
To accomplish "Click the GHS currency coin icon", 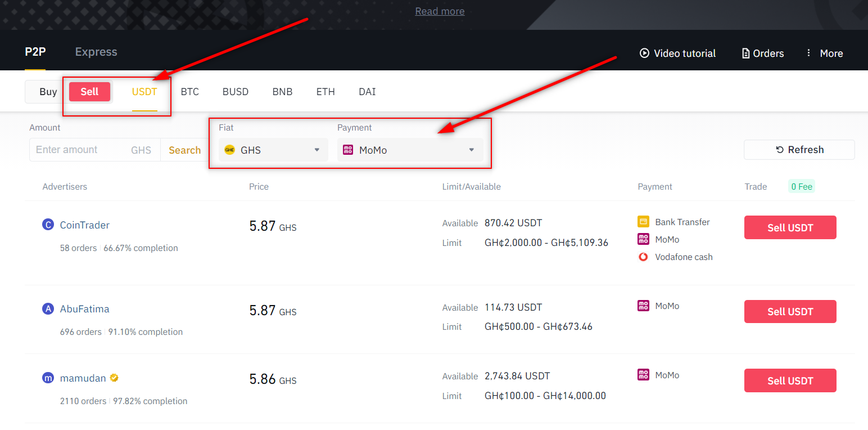I will coord(229,150).
